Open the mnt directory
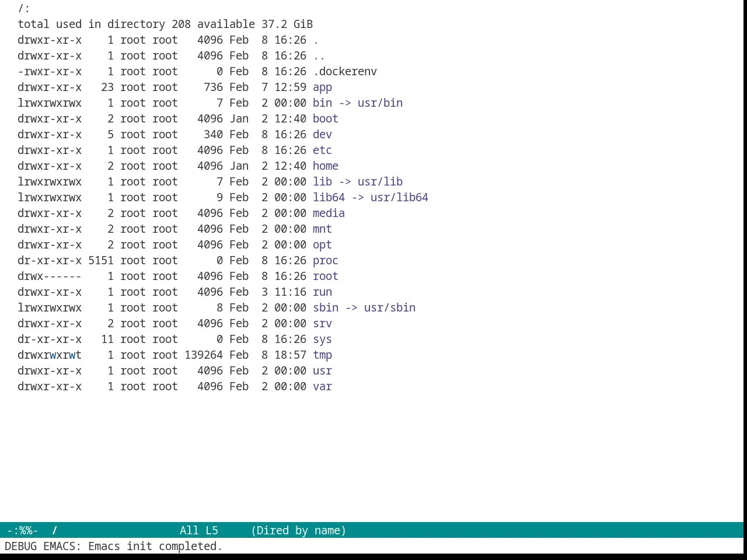The image size is (747, 560). [322, 229]
